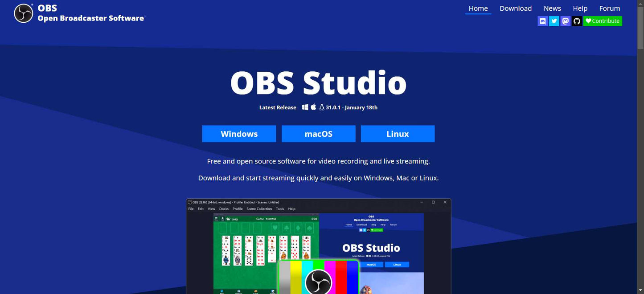Open the GitHub octocat icon link
Image resolution: width=644 pixels, height=294 pixels.
[577, 21]
